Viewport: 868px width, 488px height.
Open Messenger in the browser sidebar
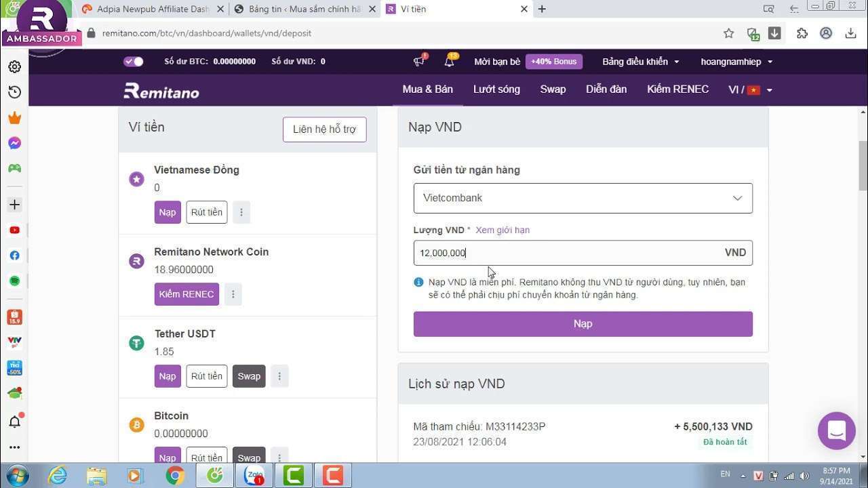14,143
